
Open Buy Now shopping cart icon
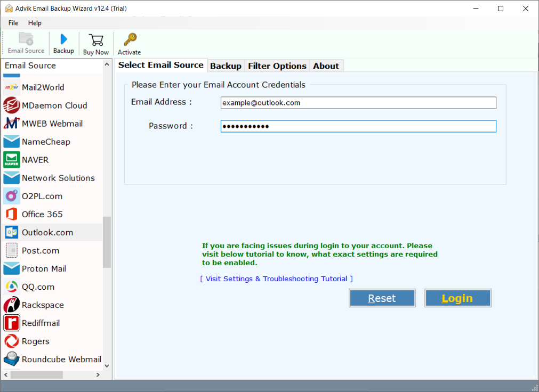point(96,40)
